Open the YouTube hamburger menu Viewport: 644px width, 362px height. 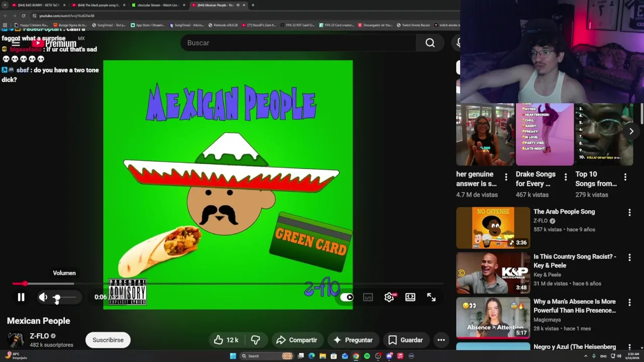pyautogui.click(x=16, y=43)
